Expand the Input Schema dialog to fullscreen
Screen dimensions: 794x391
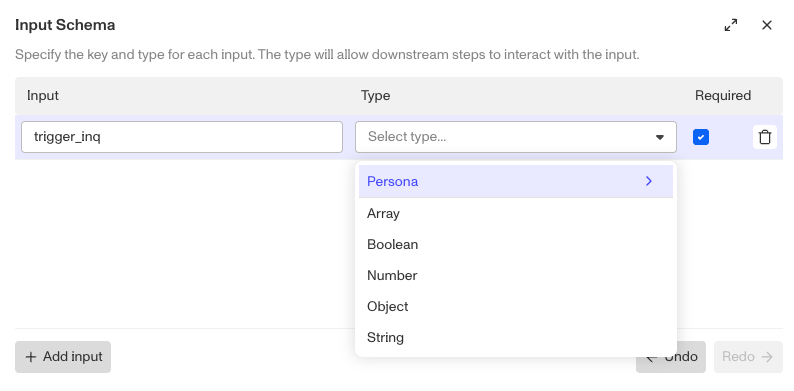[x=731, y=25]
